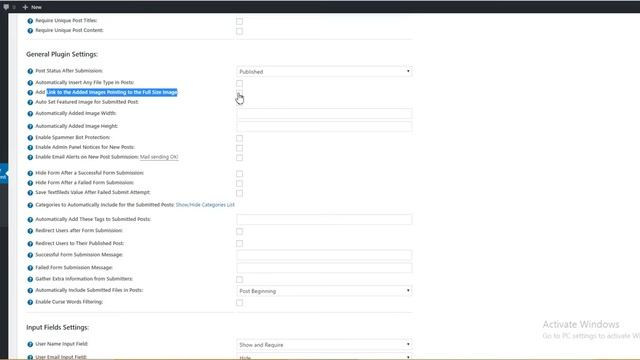Open Automatically Include Submitted Files dropdown
Viewport: 640px width, 360px height.
pyautogui.click(x=324, y=291)
